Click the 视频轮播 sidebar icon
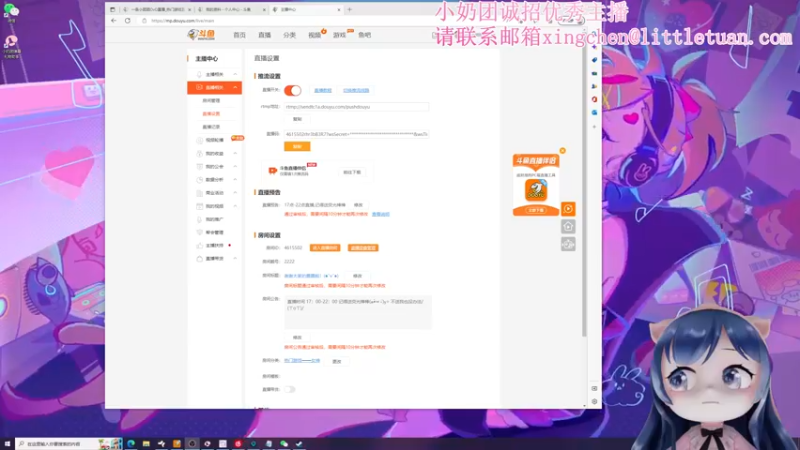 point(199,140)
